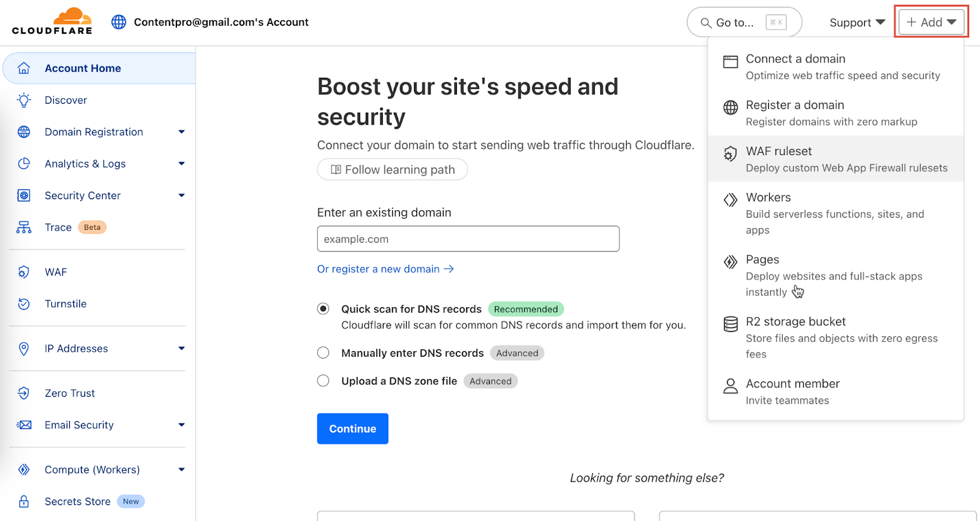Click the New badge beside Secrets Store

131,501
